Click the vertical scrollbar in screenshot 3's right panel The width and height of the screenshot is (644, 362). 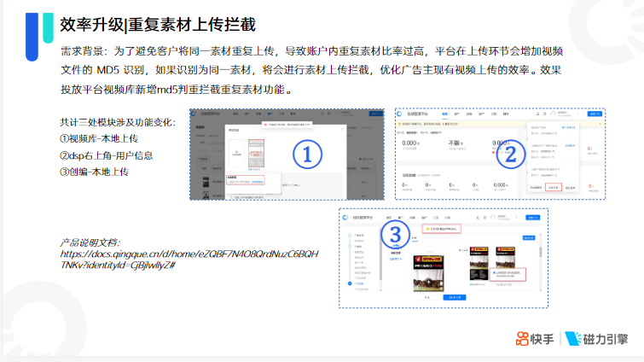[x=541, y=252]
